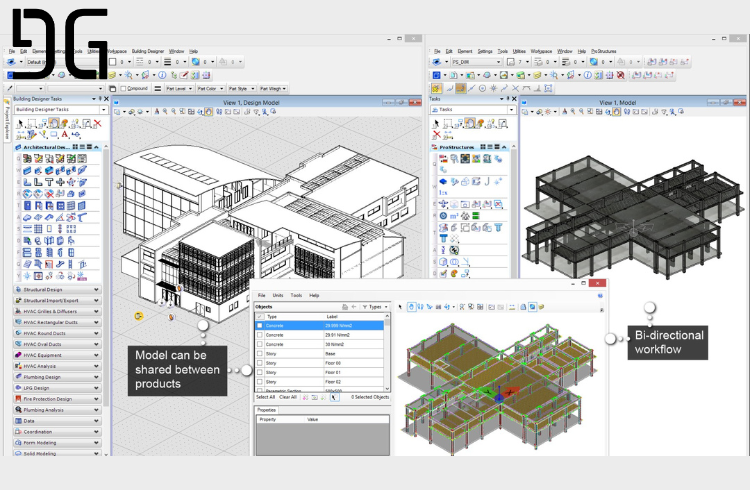Image resolution: width=750 pixels, height=490 pixels.
Task: Toggle the Compound checkbox
Action: pyautogui.click(x=123, y=89)
